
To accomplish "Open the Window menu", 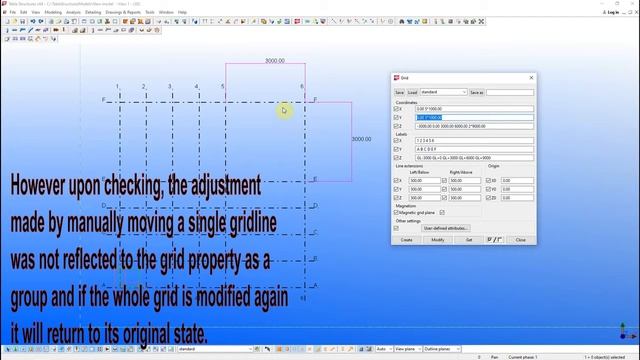I will 166,12.
